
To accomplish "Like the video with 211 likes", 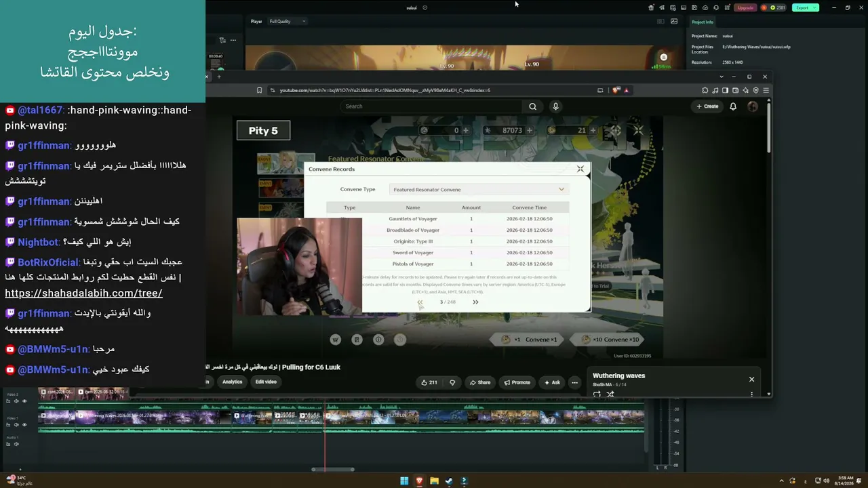I will click(429, 382).
